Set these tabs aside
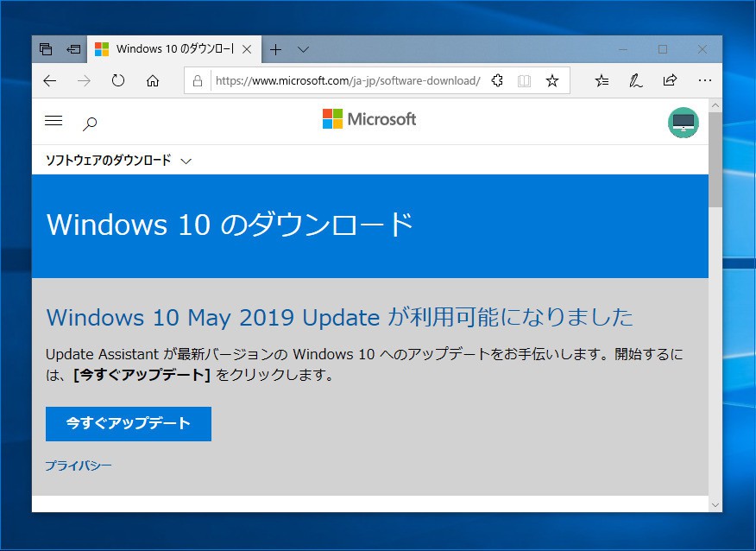756x551 pixels. coord(73,49)
